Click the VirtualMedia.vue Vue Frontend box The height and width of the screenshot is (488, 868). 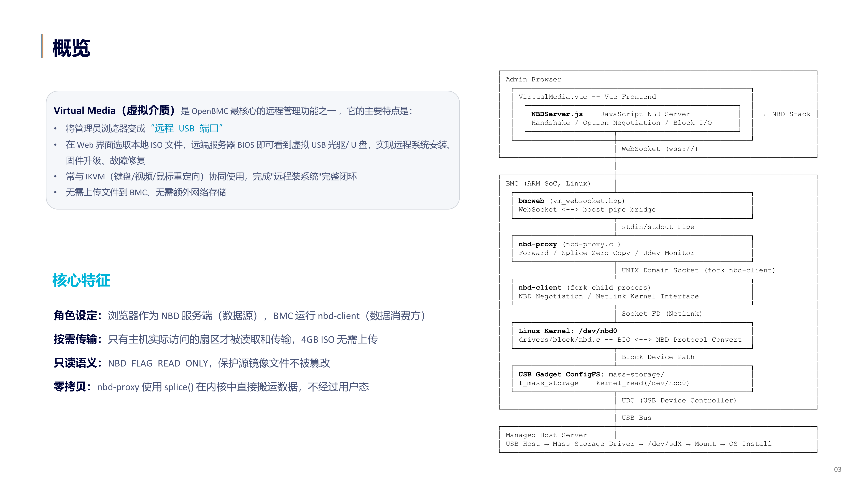632,114
